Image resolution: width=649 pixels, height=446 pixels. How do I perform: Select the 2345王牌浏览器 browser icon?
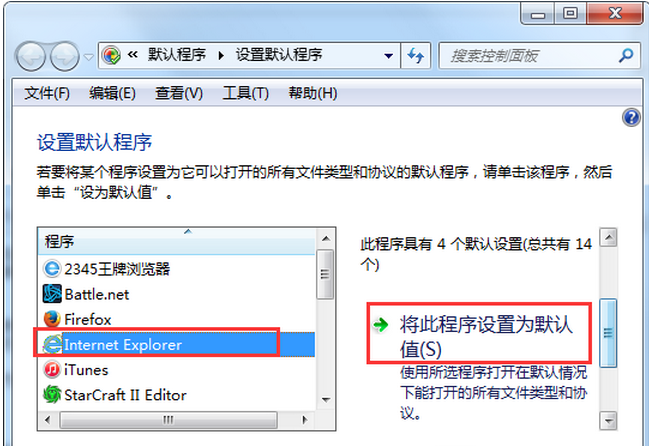coord(52,269)
